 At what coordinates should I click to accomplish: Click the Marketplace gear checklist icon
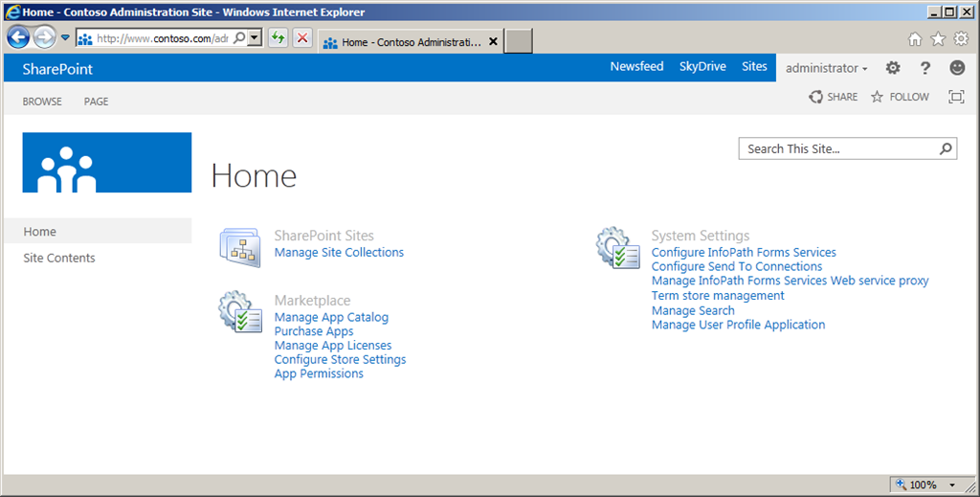click(240, 310)
